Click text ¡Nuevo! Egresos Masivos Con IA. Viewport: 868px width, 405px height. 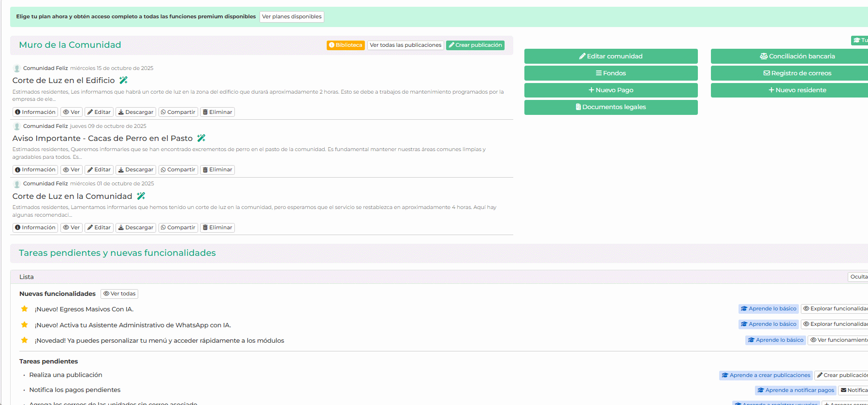pos(84,309)
